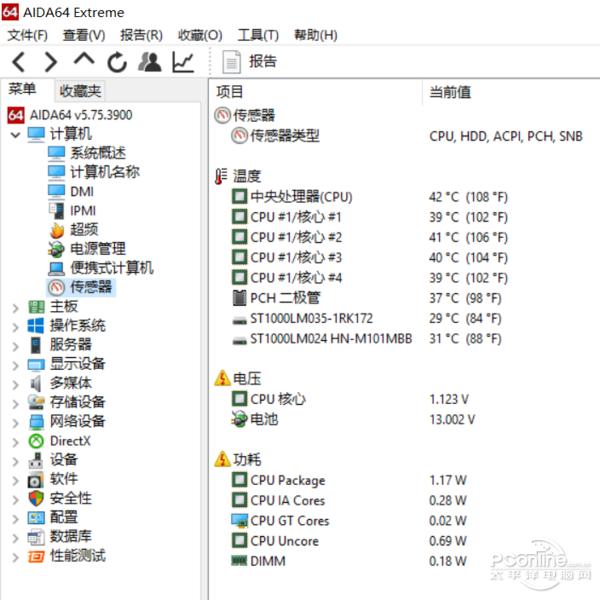Click the 主板 motherboard icon
The image size is (600, 600).
[36, 307]
